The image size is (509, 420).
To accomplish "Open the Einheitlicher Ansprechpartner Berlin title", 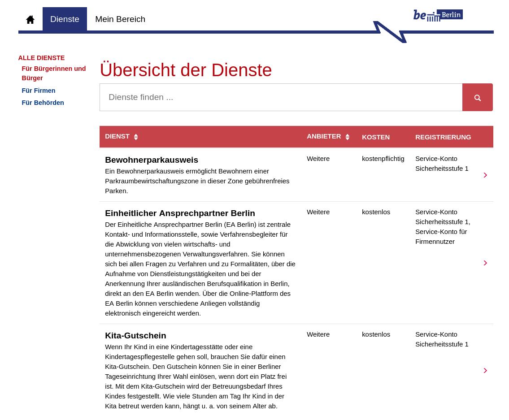I will point(180,213).
